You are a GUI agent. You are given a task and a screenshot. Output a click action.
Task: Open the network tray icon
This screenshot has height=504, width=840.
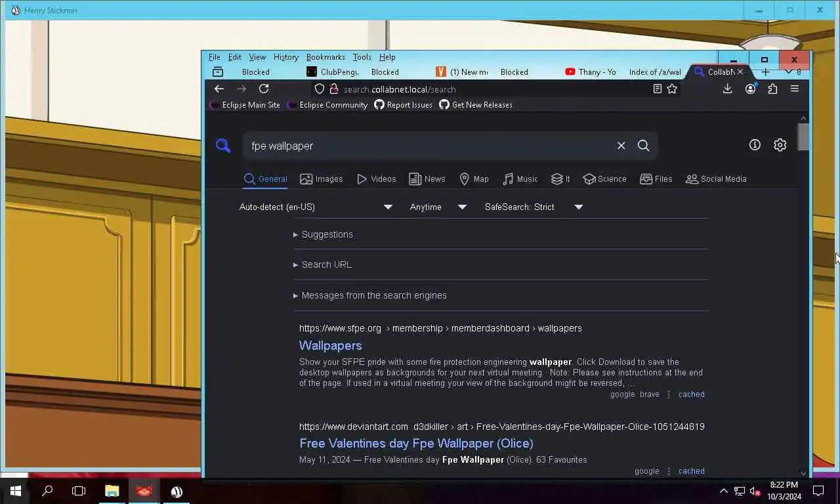[x=740, y=491]
